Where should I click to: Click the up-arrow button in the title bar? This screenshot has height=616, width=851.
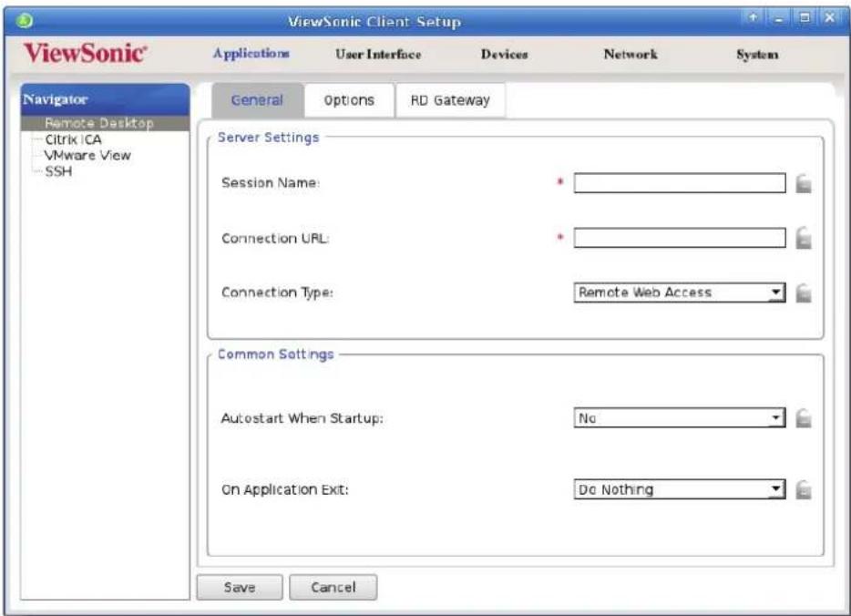[x=753, y=18]
